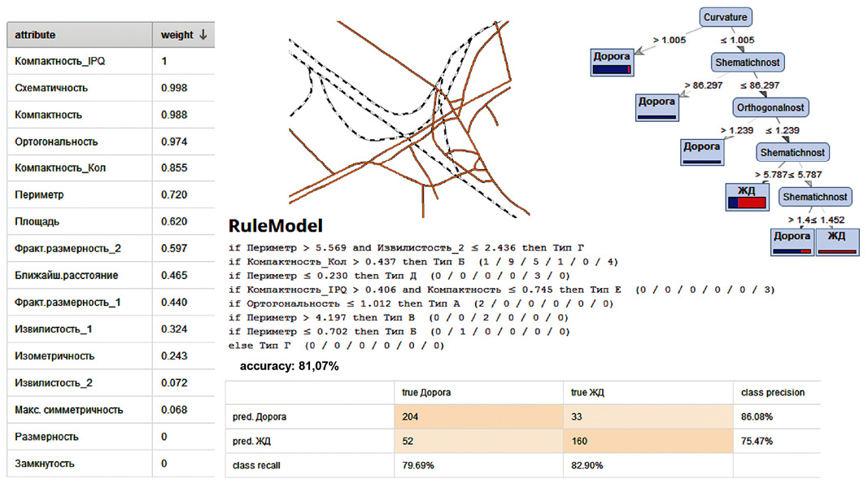Click the RuleModel heading

click(x=276, y=226)
